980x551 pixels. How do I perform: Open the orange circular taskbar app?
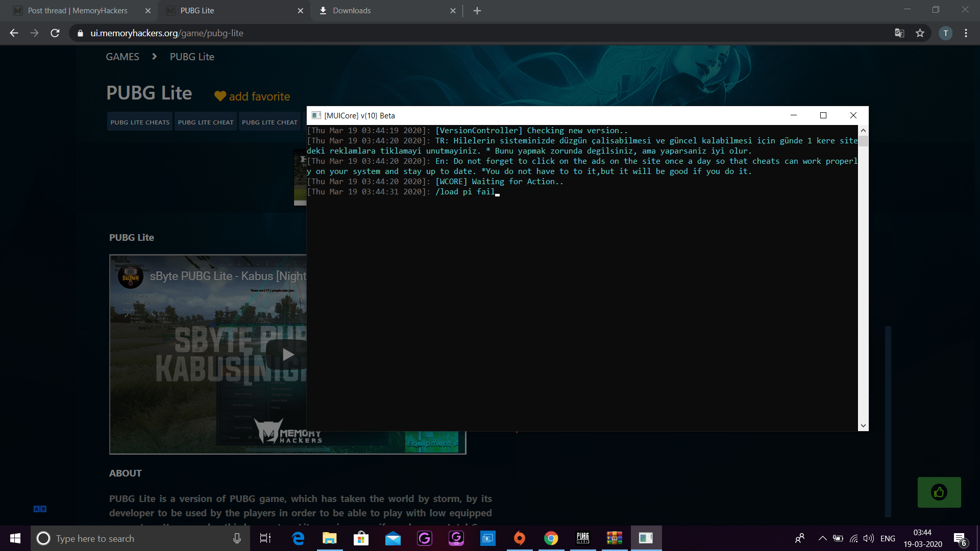[x=520, y=538]
